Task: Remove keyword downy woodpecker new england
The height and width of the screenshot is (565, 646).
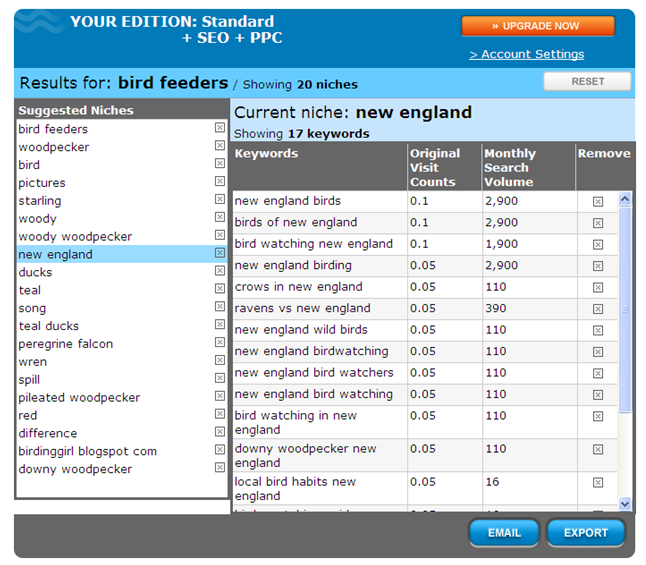Action: pos(598,449)
